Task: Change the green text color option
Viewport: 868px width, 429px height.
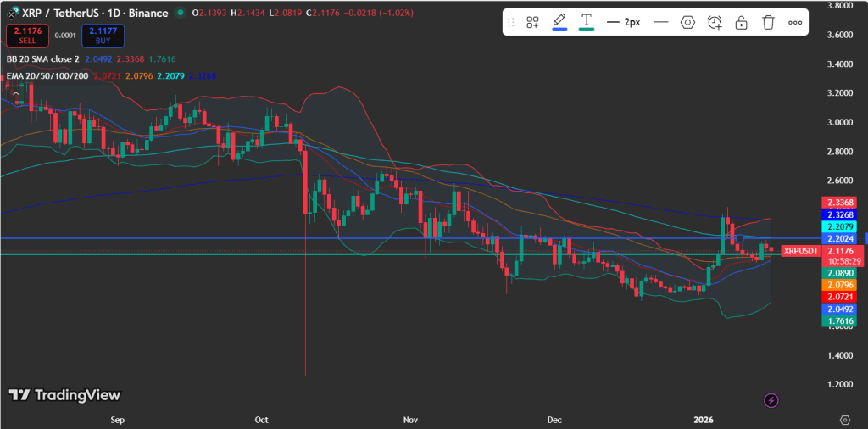Action: pos(587,22)
